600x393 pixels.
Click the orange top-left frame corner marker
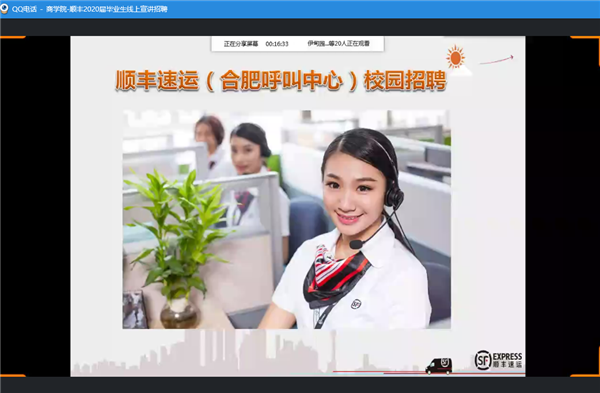click(x=13, y=37)
